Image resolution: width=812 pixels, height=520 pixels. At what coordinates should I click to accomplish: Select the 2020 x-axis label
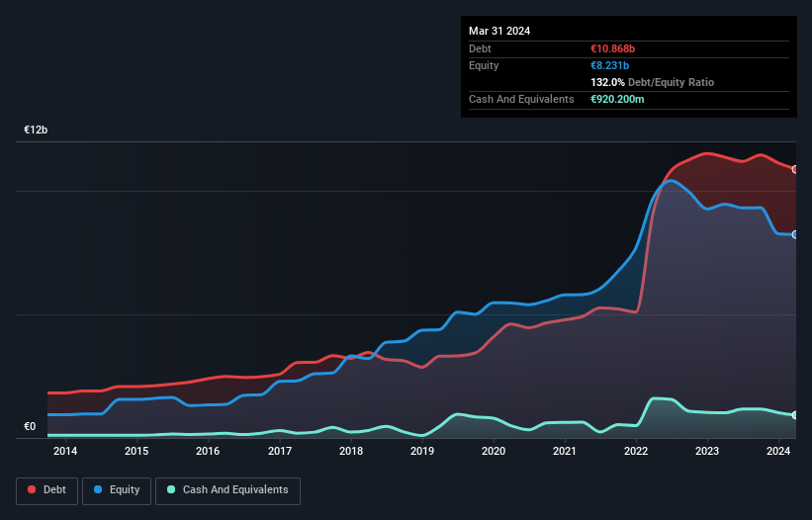point(494,451)
